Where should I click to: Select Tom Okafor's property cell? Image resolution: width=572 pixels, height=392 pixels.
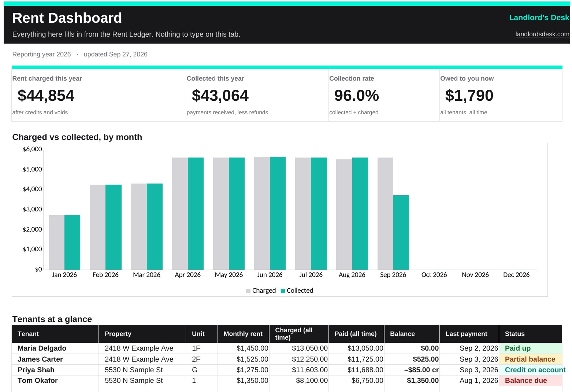142,381
